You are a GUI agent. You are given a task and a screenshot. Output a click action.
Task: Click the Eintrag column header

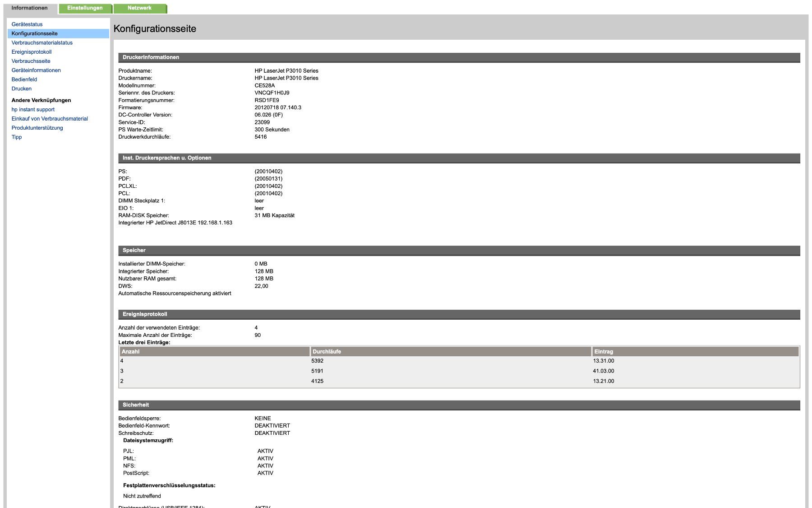[x=696, y=352]
